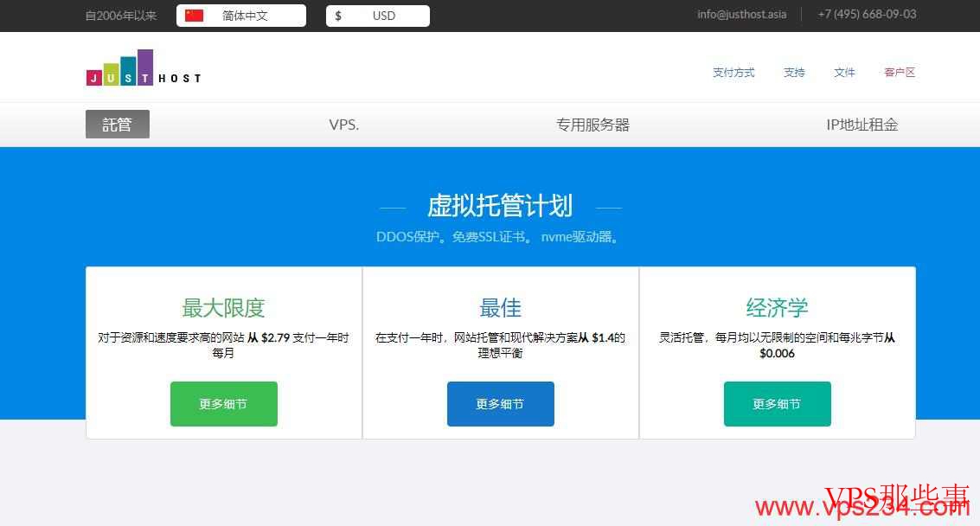Click the info@justhost.asia email link
The width and height of the screenshot is (980, 526).
point(742,15)
